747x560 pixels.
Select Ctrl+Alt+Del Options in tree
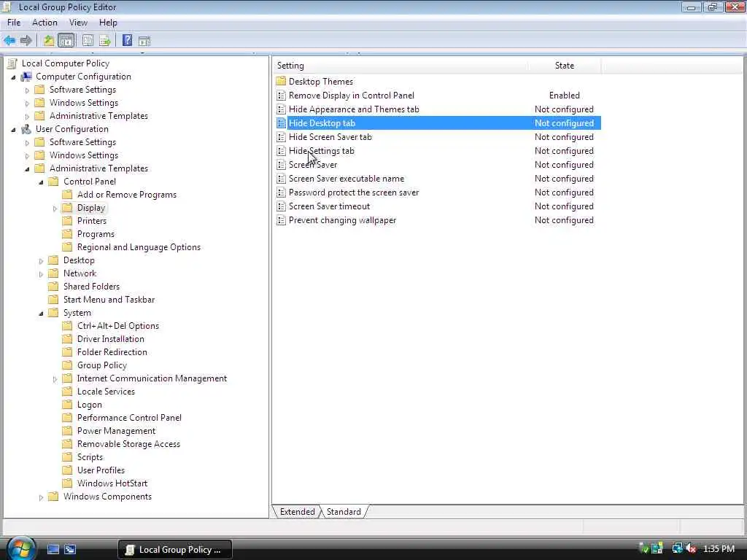tap(118, 326)
